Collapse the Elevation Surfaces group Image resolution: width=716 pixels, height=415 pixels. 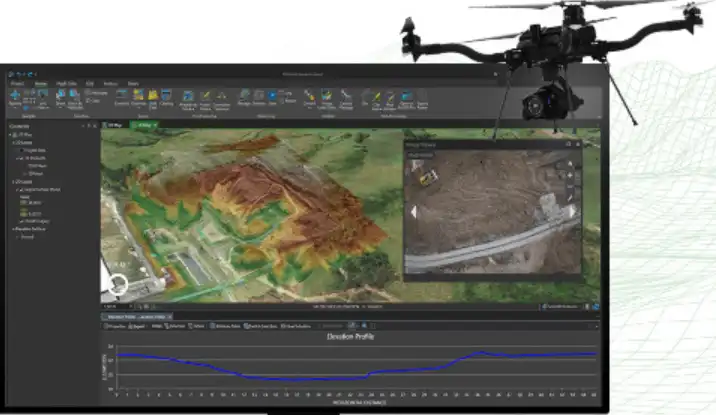coord(13,229)
